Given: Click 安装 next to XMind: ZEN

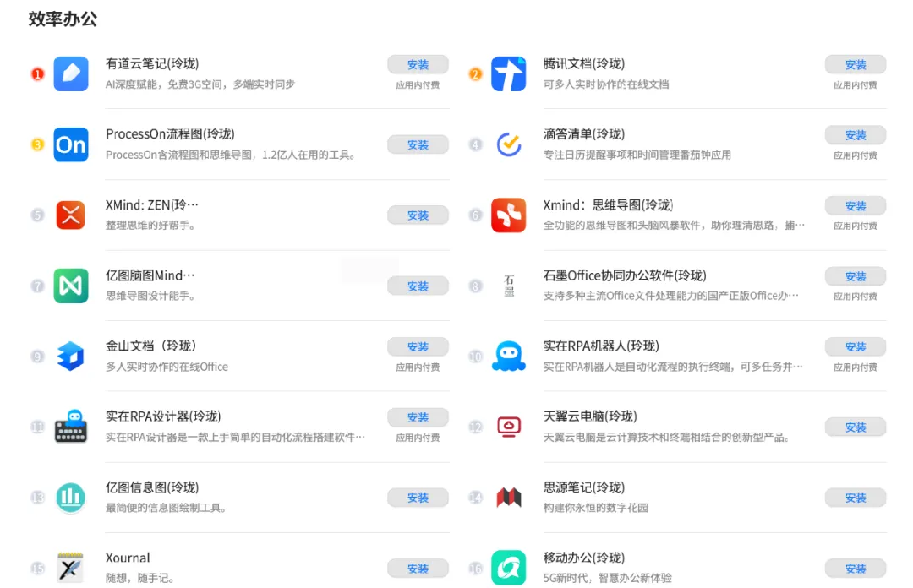Looking at the screenshot, I should (x=418, y=215).
